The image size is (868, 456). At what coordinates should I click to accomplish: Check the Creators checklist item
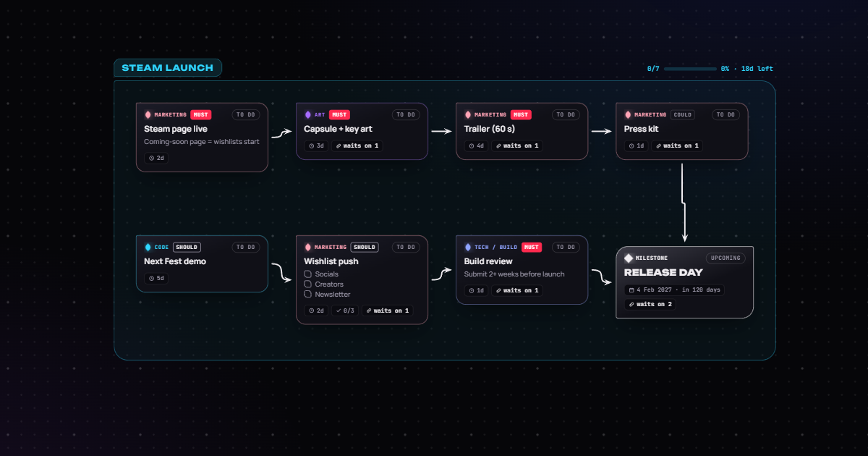[308, 284]
